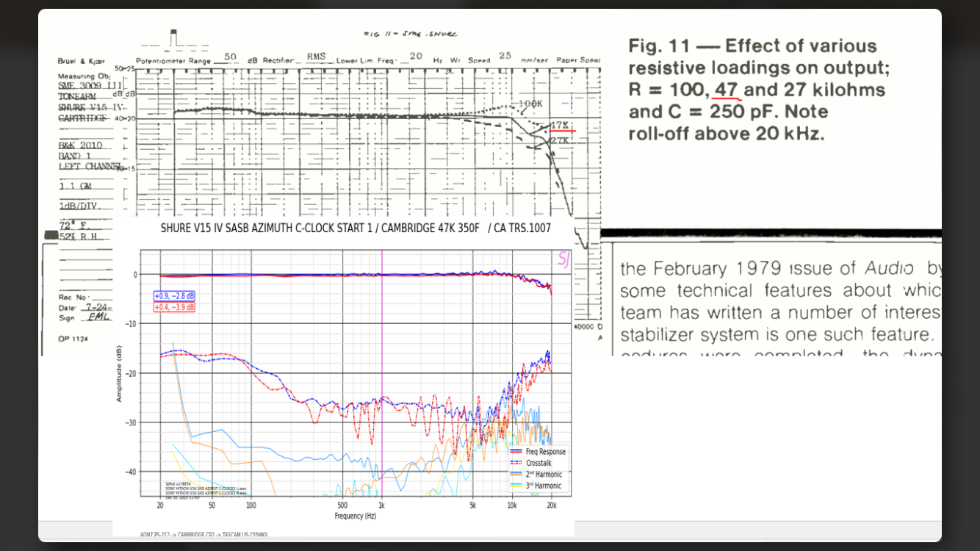Click the '1dB/DIV.' note
Viewport: 980px width, 551px height.
click(79, 205)
